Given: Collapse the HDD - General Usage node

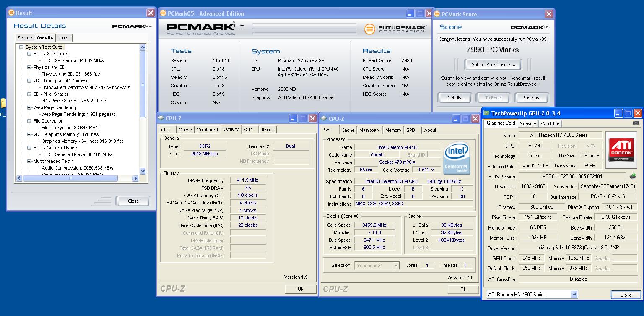Looking at the screenshot, I should (29, 148).
